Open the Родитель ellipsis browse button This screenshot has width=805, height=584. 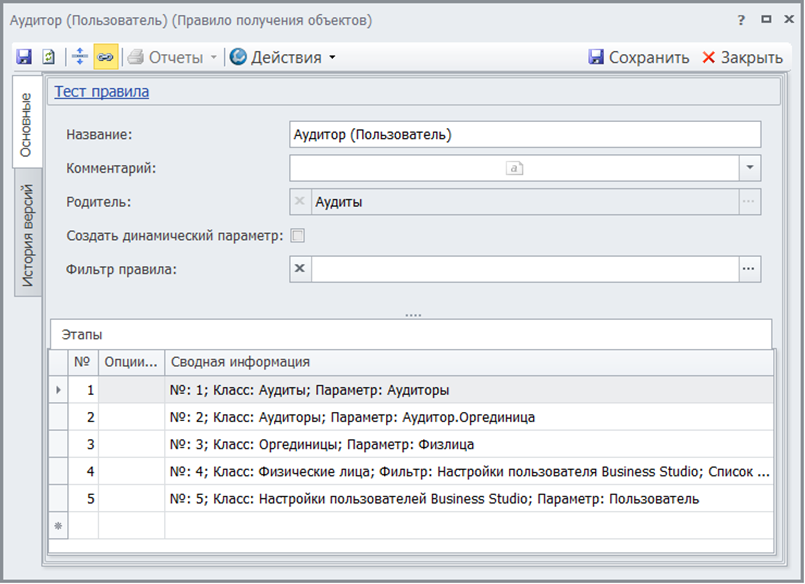750,202
